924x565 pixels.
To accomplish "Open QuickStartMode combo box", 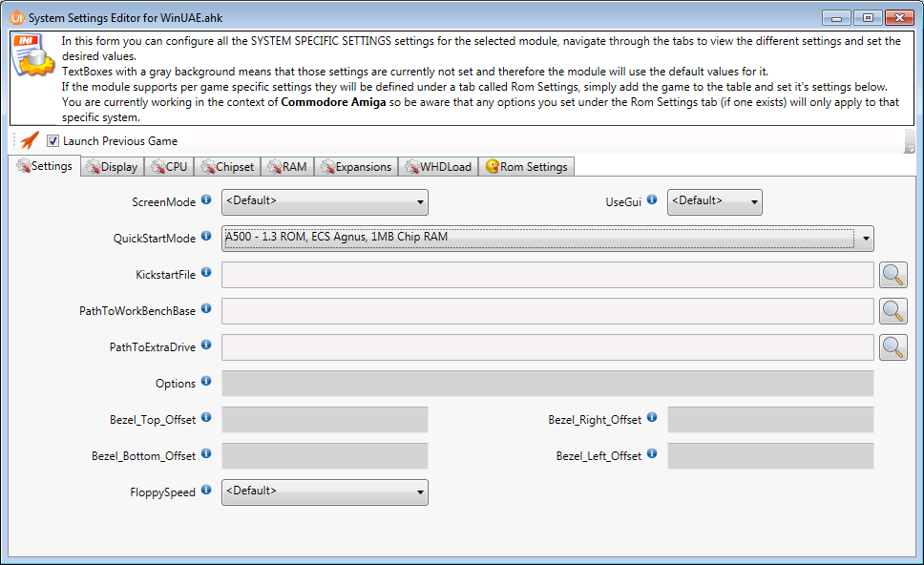I will click(547, 238).
